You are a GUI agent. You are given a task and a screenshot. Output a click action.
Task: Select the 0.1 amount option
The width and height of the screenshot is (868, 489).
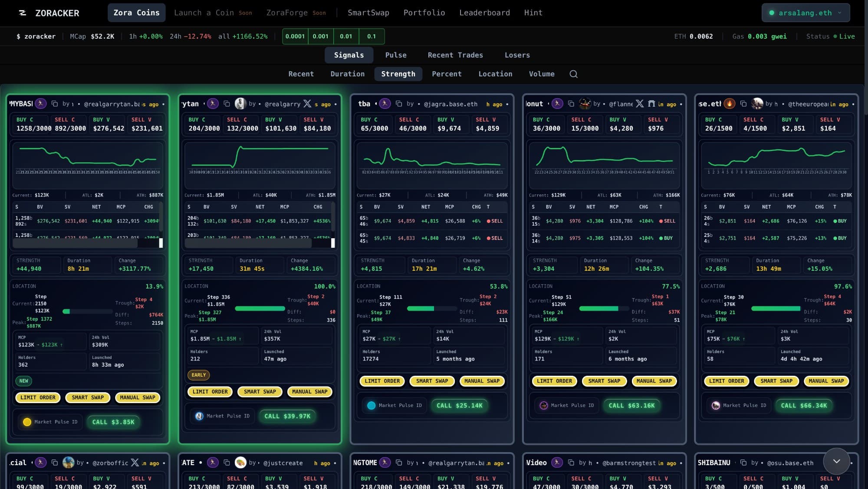coord(372,36)
